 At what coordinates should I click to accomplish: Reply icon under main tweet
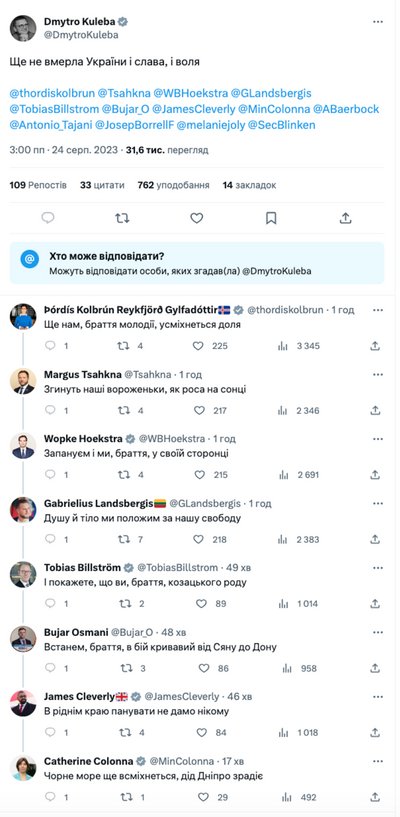pos(48,218)
